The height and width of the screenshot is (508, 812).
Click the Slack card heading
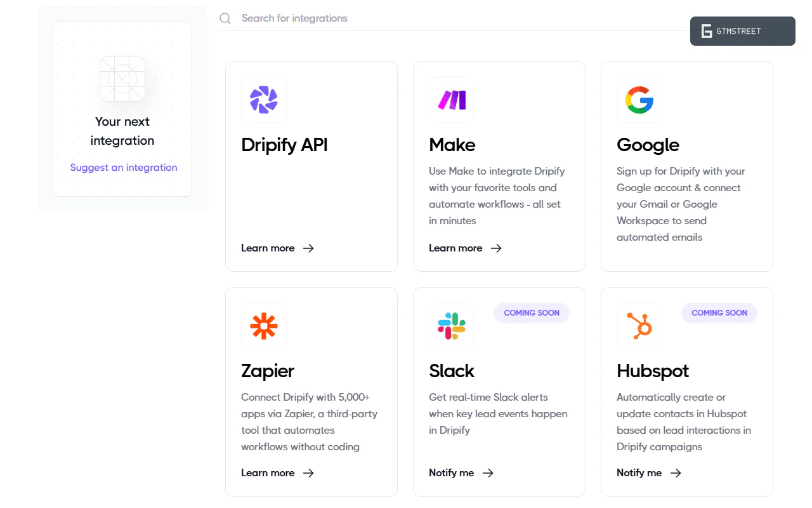tap(452, 371)
